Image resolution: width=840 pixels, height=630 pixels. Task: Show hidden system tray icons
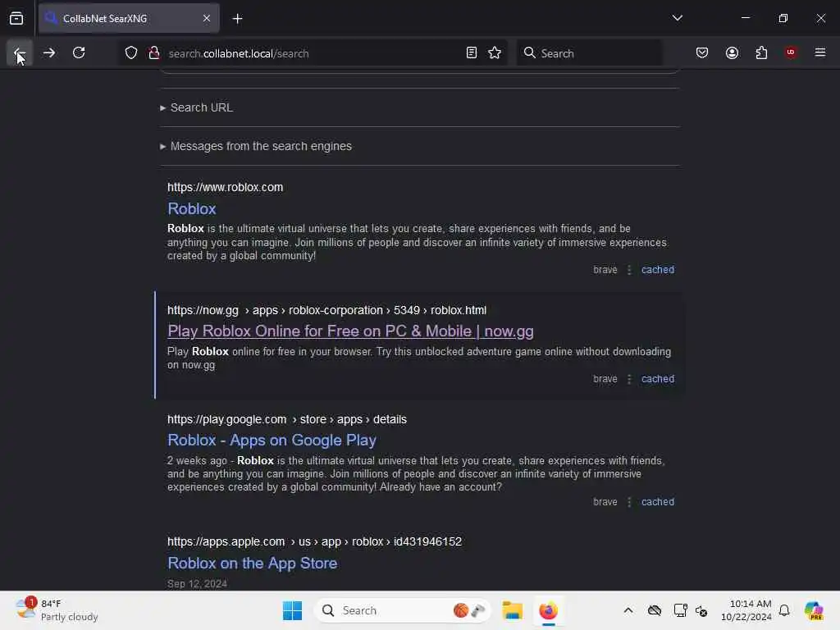click(628, 610)
